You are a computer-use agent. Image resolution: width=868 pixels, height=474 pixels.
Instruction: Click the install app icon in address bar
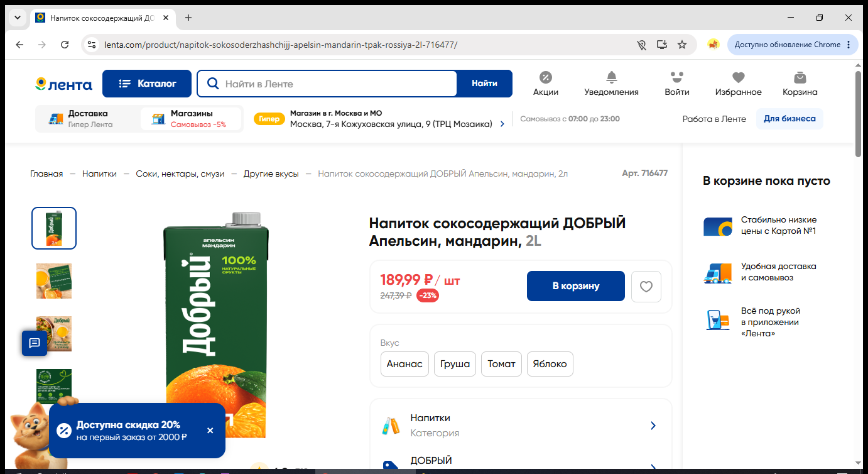(661, 45)
